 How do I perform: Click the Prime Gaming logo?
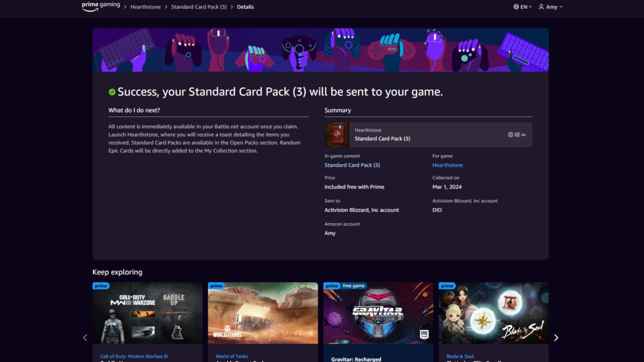pyautogui.click(x=99, y=6)
